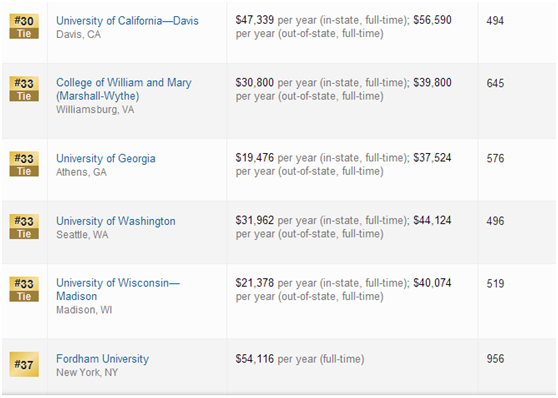558x398 pixels.
Task: Open College of William and Mary link
Action: [x=123, y=89]
